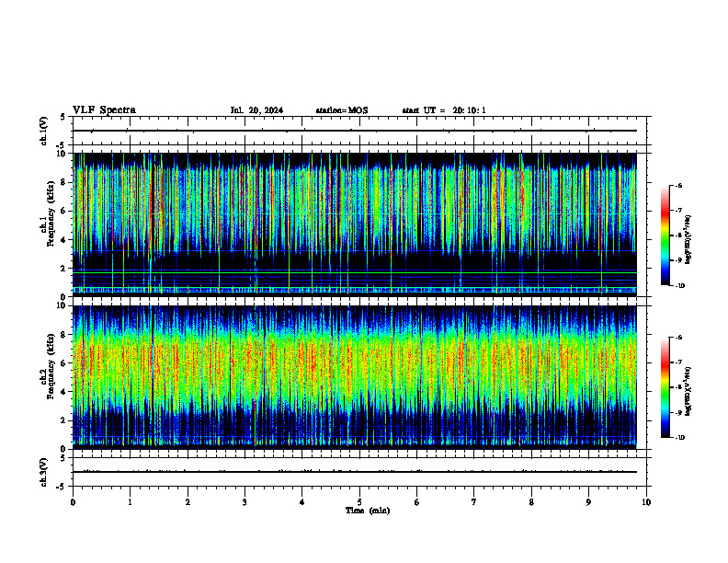Click the time axis tick label "1"
Image resolution: width=728 pixels, height=563 pixels.
click(x=130, y=502)
